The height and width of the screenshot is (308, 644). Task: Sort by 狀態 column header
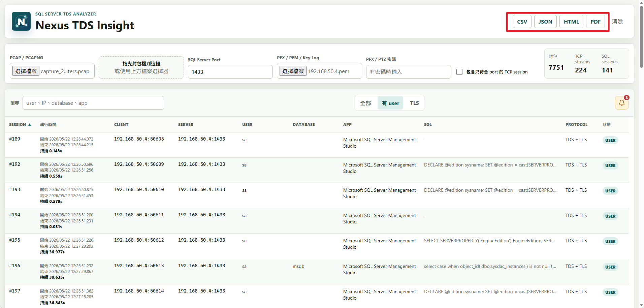(x=607, y=125)
